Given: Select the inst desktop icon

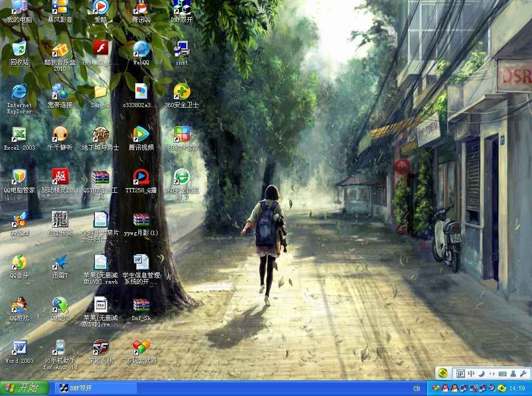Looking at the screenshot, I should click(182, 53).
